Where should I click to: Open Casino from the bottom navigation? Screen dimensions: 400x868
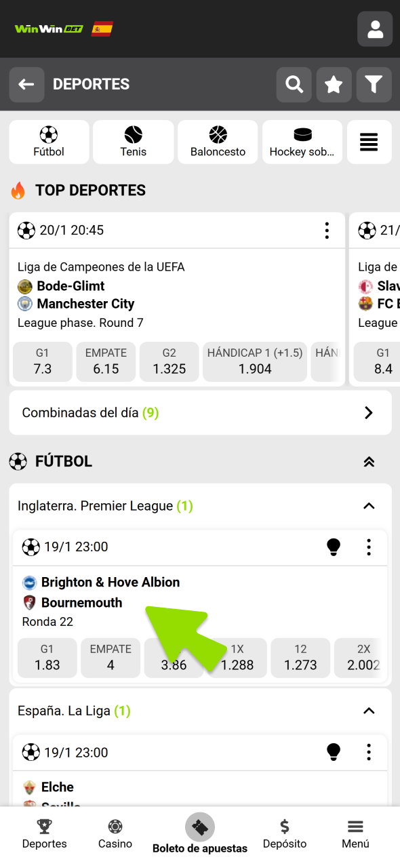115,833
